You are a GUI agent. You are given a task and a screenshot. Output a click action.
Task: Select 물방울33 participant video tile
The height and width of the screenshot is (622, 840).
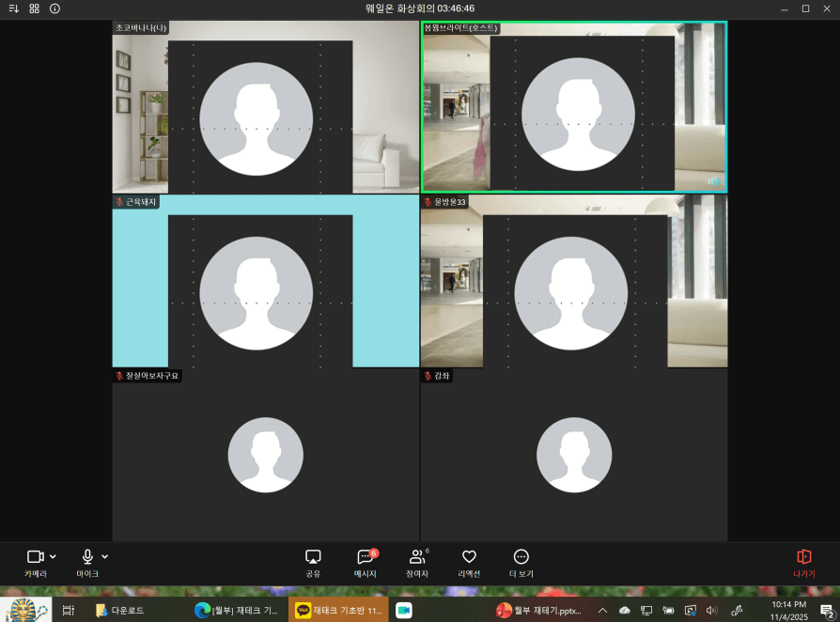click(574, 281)
